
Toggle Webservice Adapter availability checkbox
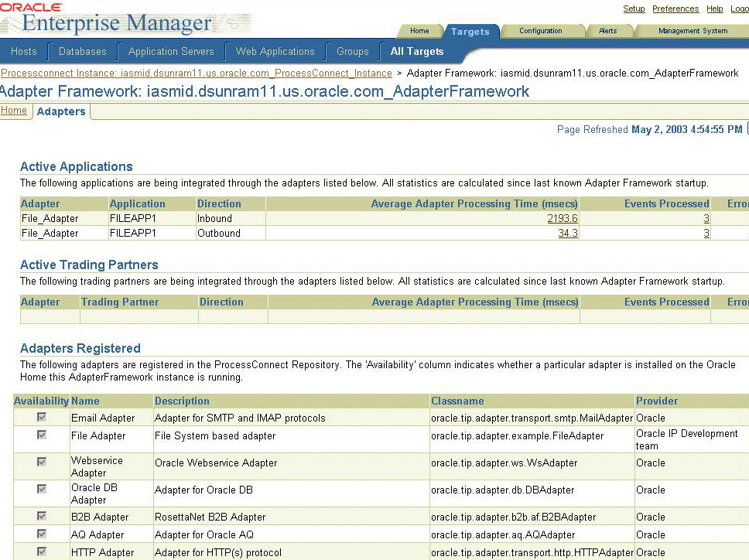[42, 462]
